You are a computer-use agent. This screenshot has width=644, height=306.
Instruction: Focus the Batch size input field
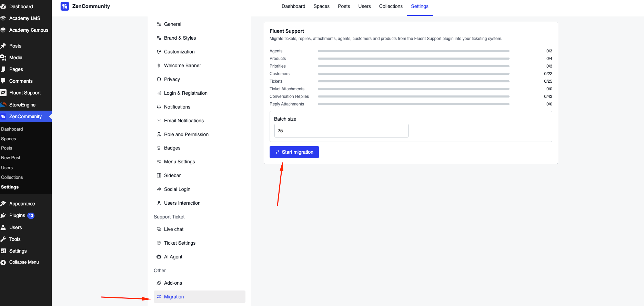[x=341, y=131]
